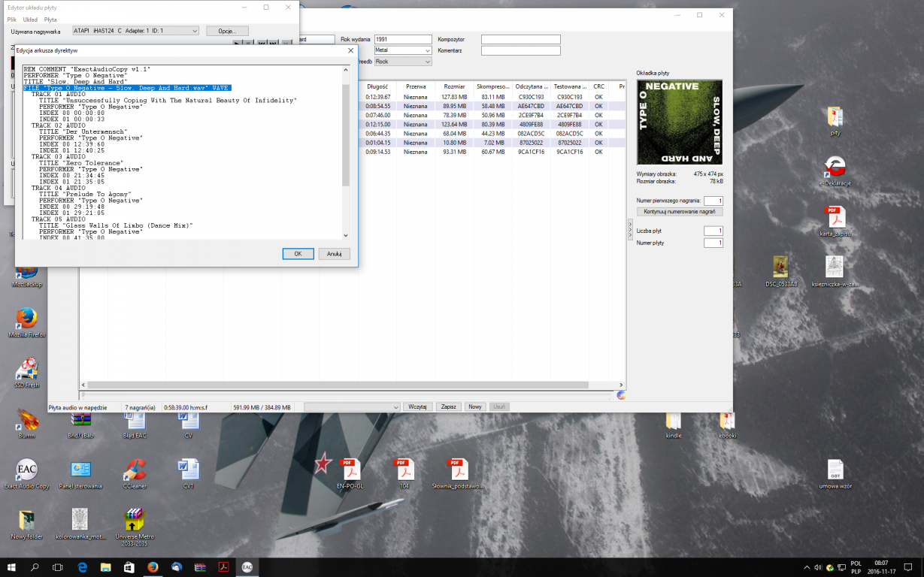924x577 pixels.
Task: Open Microsoft Edge from the taskbar
Action: click(83, 567)
